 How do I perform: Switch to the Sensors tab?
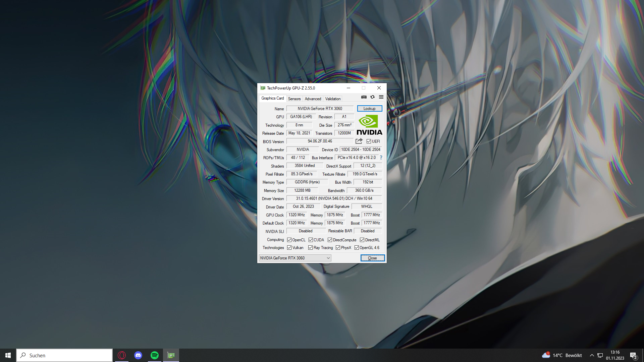(294, 99)
